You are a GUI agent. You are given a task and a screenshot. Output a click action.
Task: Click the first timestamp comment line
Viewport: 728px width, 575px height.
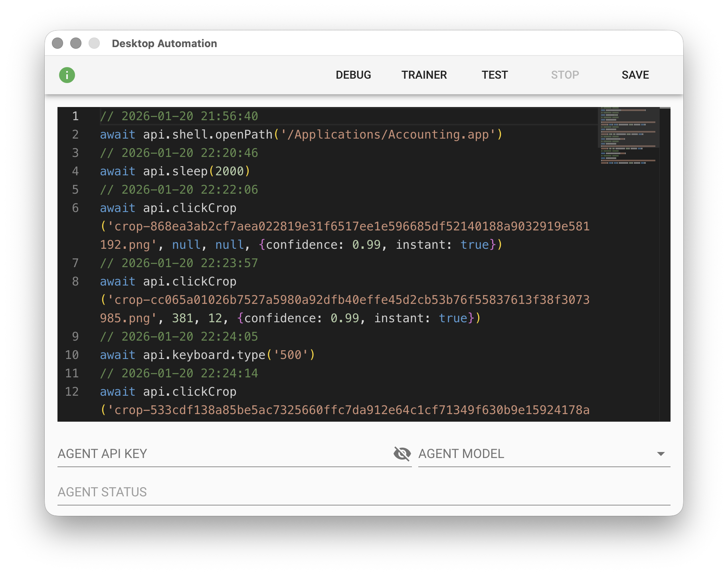[x=179, y=116]
